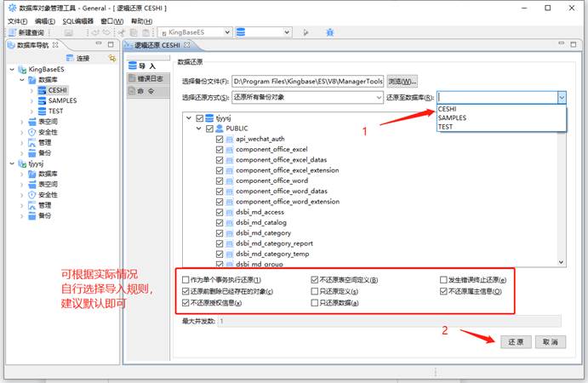Screen dimensions: 588x383
Task: Click the 还原 restore button
Action: (x=516, y=342)
